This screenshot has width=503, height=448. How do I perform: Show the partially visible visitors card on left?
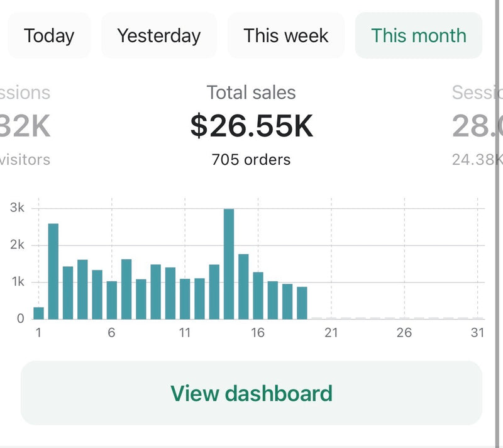tap(25, 126)
